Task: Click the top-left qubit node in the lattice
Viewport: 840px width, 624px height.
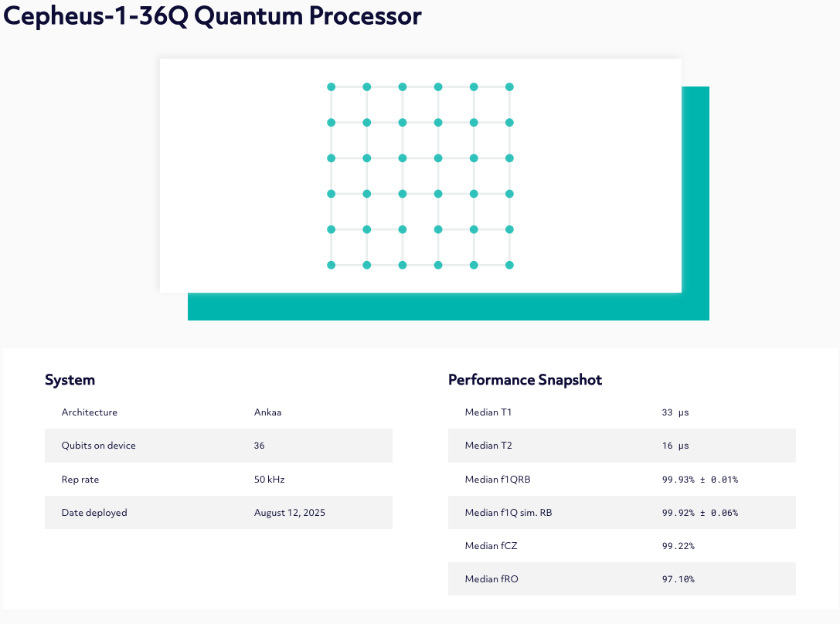Action: (332, 87)
